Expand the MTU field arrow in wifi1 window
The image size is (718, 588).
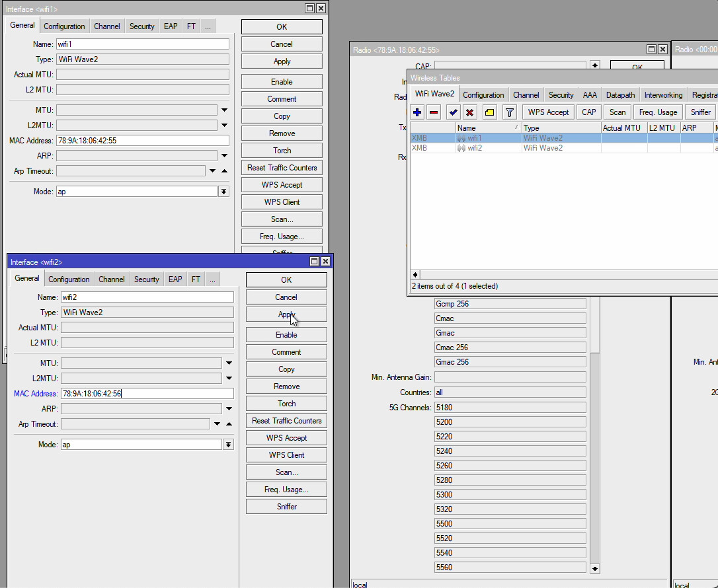[x=224, y=110]
